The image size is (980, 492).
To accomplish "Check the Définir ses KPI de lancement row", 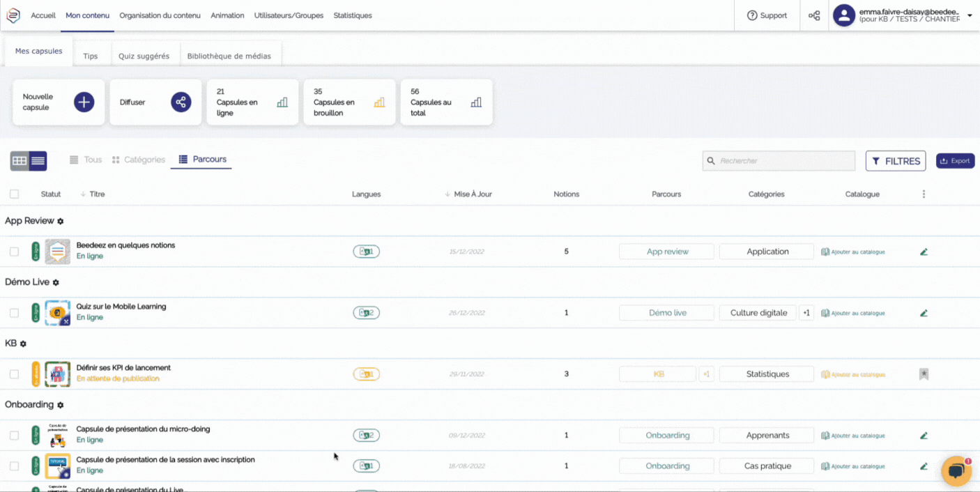I will pos(14,374).
